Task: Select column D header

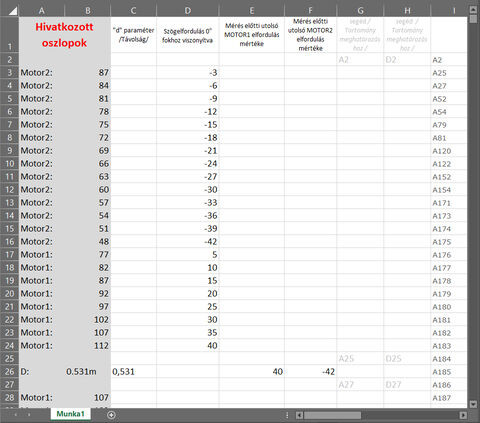Action: pyautogui.click(x=188, y=11)
